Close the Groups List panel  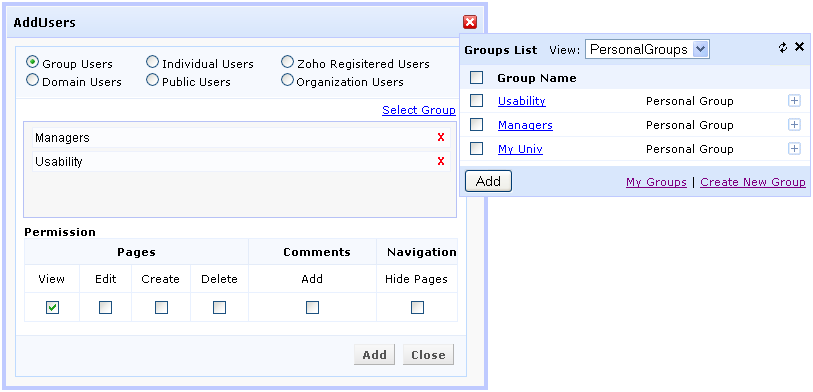799,47
